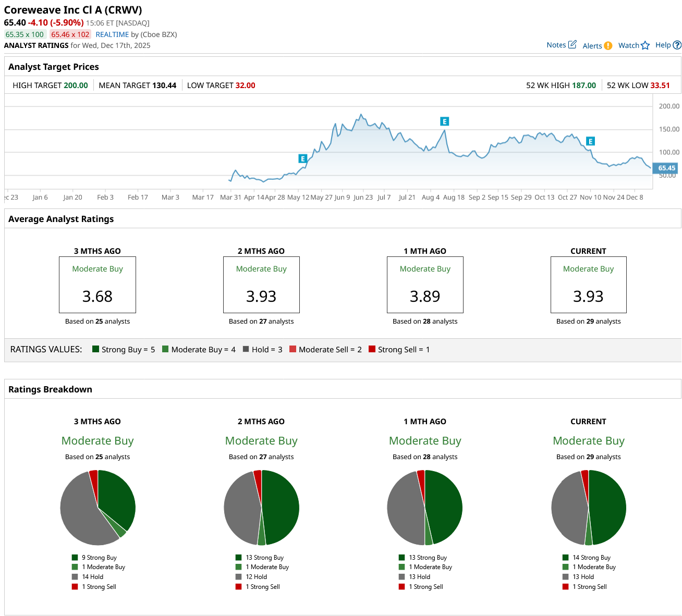Click 'Based on 29 analysts' under the CURRENT rating box
The width and height of the screenshot is (682, 616).
pos(589,322)
